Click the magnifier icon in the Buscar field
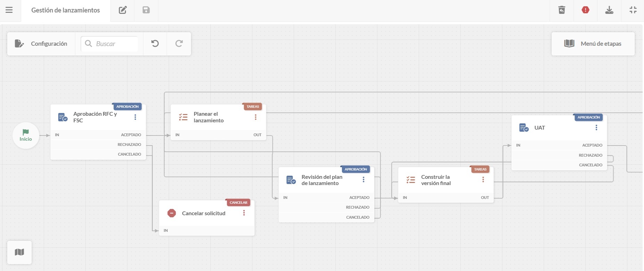The width and height of the screenshot is (644, 271). [89, 44]
